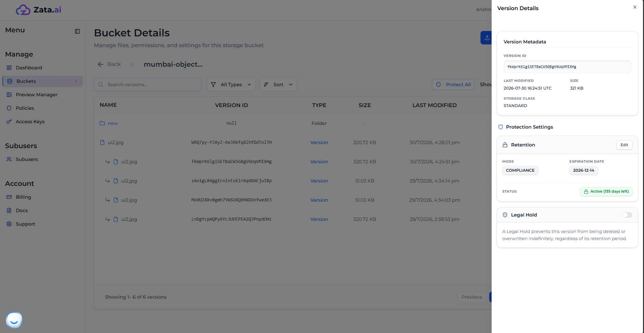Click the search magnifier icon
This screenshot has width=644, height=333.
(101, 85)
